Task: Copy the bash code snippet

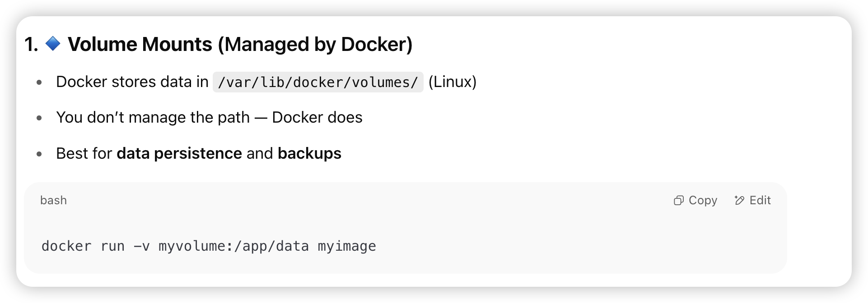Action: point(695,201)
